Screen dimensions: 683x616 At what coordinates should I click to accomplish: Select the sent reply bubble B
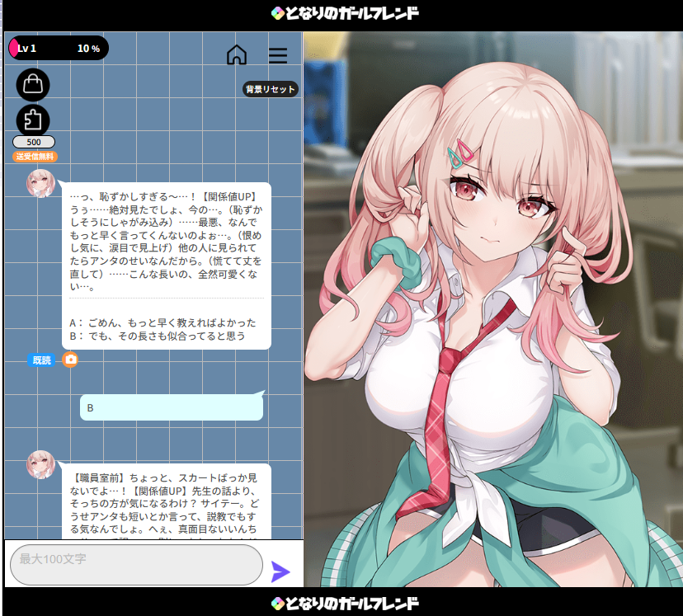pos(172,407)
